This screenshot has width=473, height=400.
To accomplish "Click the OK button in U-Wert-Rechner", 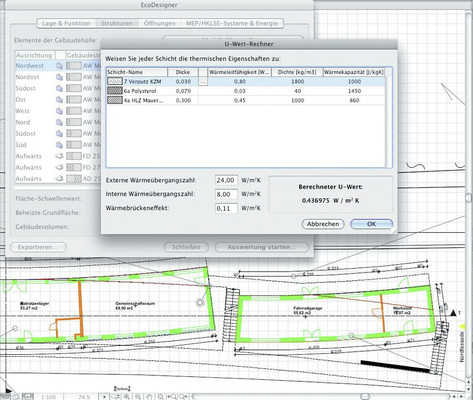I will pos(371,224).
